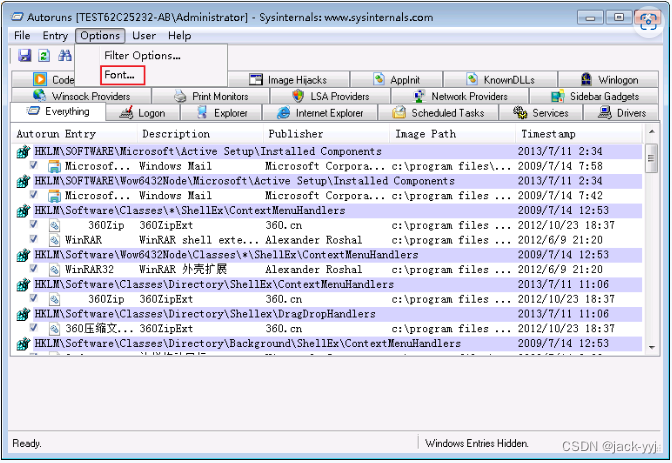Click Windows Mail icon in 7:58 row
Viewport: 672px width, 463px height.
point(54,166)
